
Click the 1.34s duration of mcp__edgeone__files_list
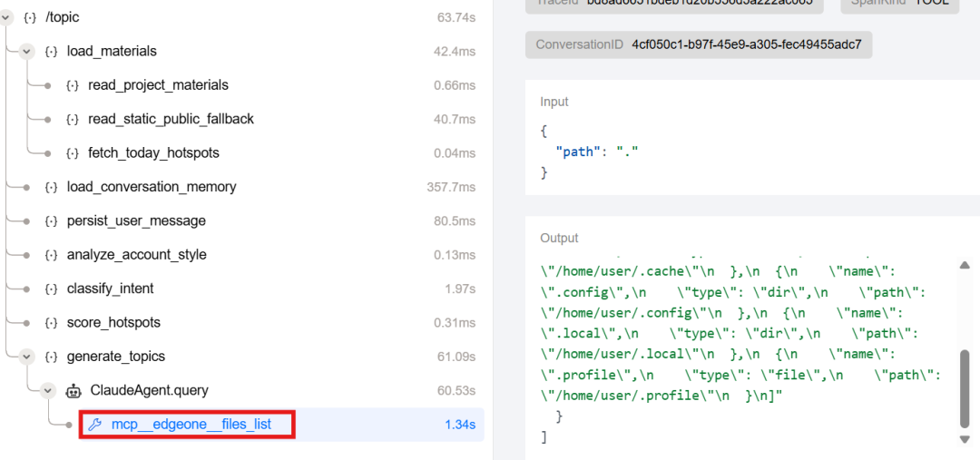tap(460, 425)
